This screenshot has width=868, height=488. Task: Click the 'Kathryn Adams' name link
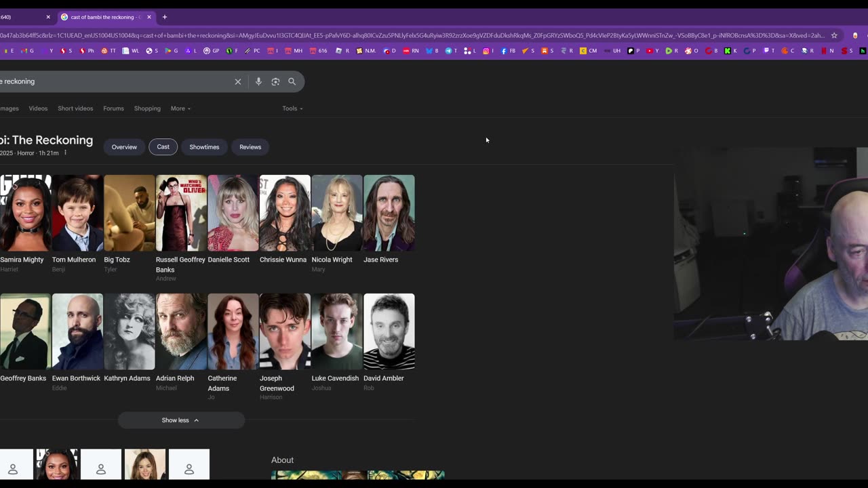pos(127,378)
